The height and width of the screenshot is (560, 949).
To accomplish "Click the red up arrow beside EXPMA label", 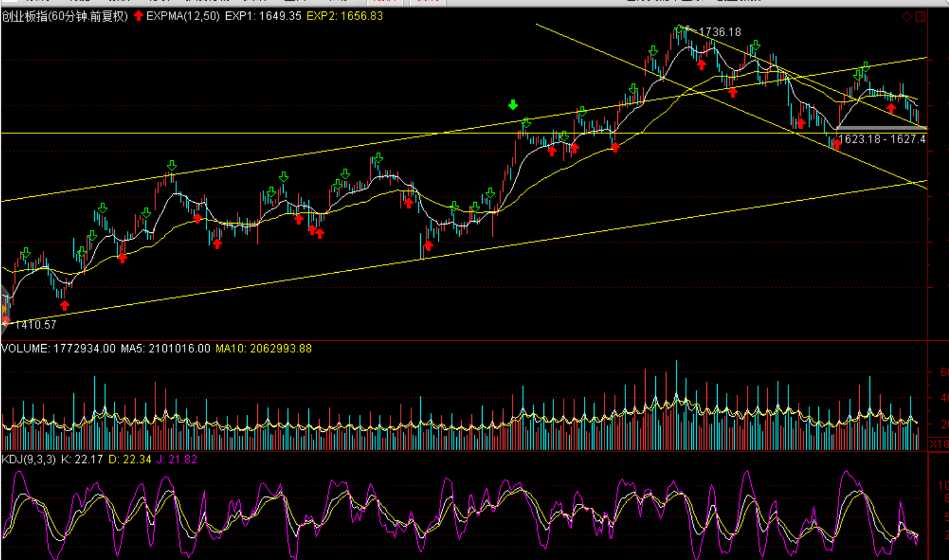I will click(x=138, y=16).
